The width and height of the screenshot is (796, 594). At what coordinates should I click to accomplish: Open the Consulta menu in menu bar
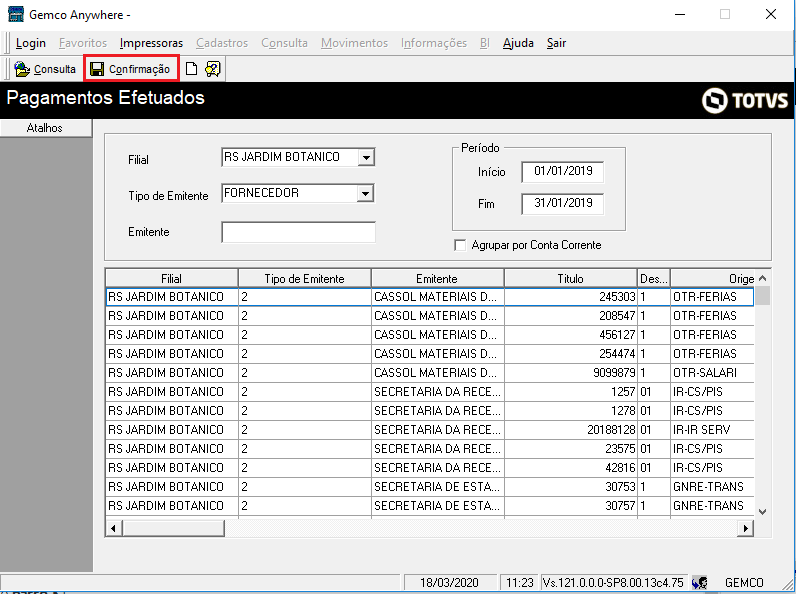[x=284, y=43]
